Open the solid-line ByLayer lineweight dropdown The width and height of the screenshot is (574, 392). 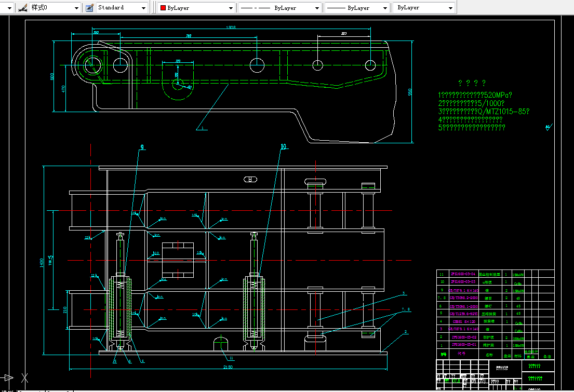point(385,8)
